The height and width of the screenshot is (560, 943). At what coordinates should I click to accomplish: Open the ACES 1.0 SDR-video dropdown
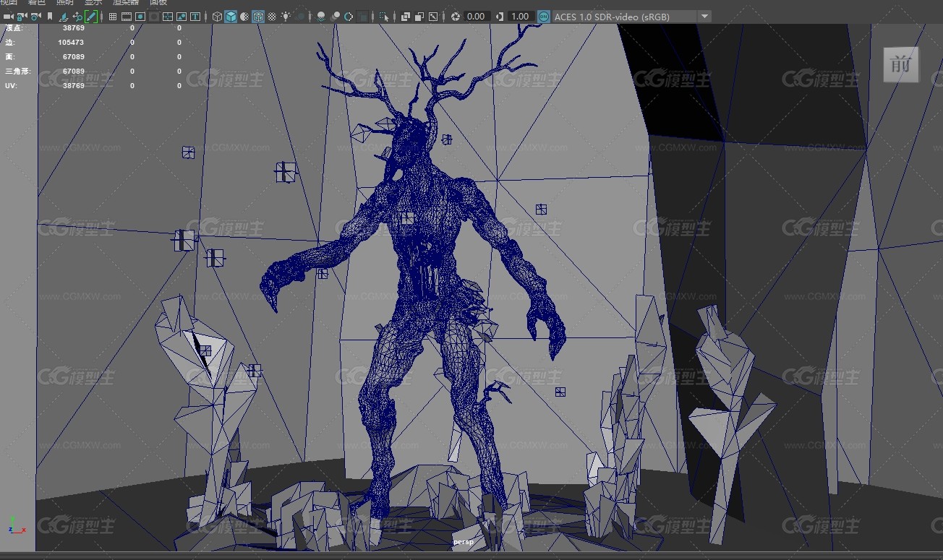pyautogui.click(x=631, y=17)
